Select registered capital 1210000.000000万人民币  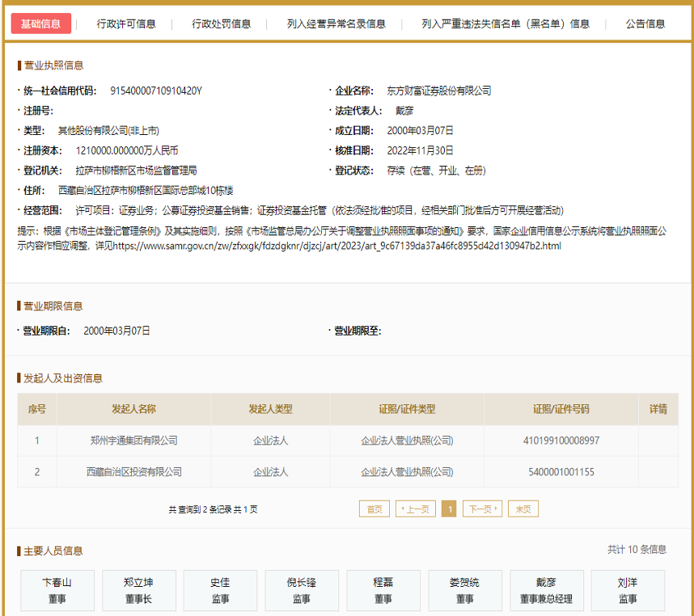click(126, 151)
